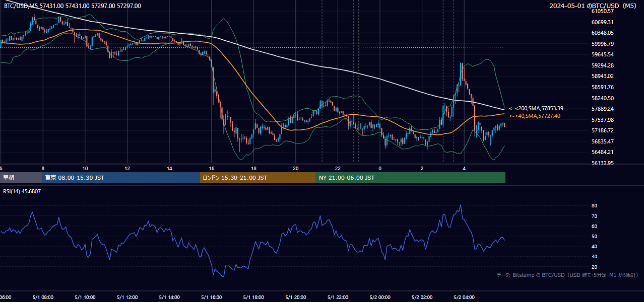
Task: Click the 5/2 00:00 bottom time label
Action: tap(380, 297)
